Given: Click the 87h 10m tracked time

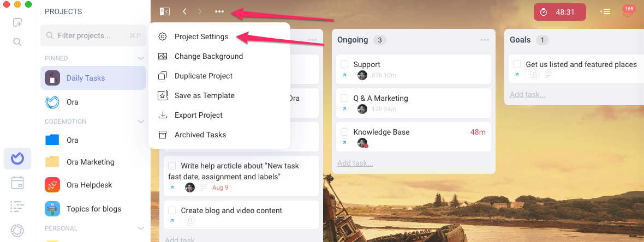Looking at the screenshot, I should click(384, 75).
